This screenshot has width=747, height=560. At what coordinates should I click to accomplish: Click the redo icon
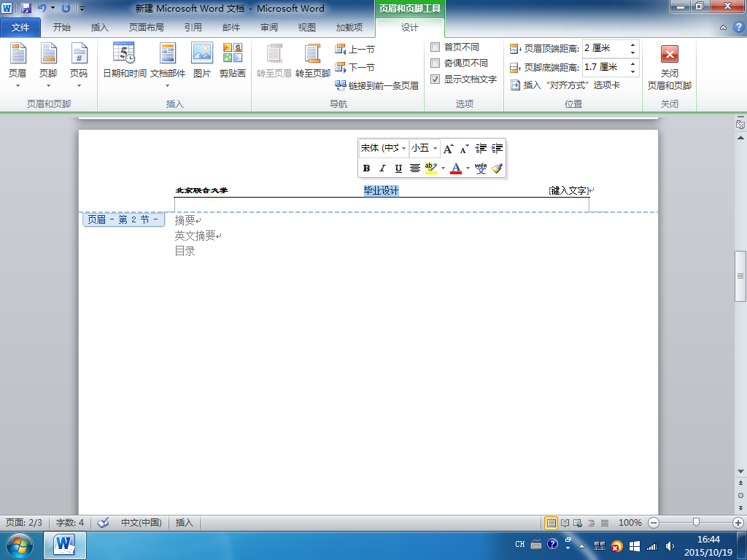click(66, 8)
